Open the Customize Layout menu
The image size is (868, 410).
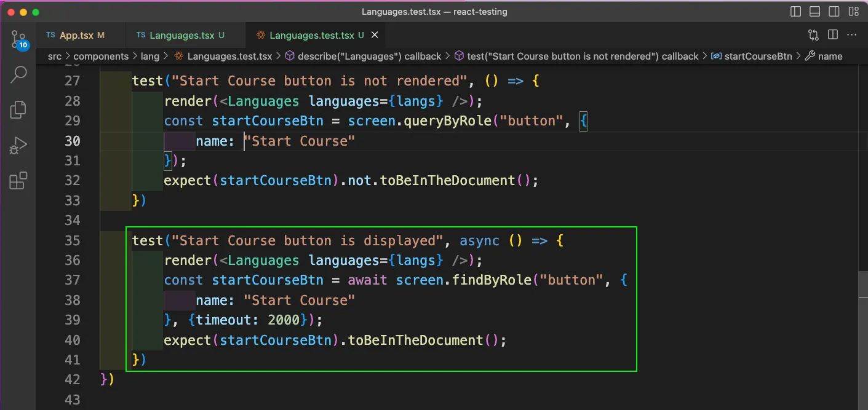[x=854, y=12]
